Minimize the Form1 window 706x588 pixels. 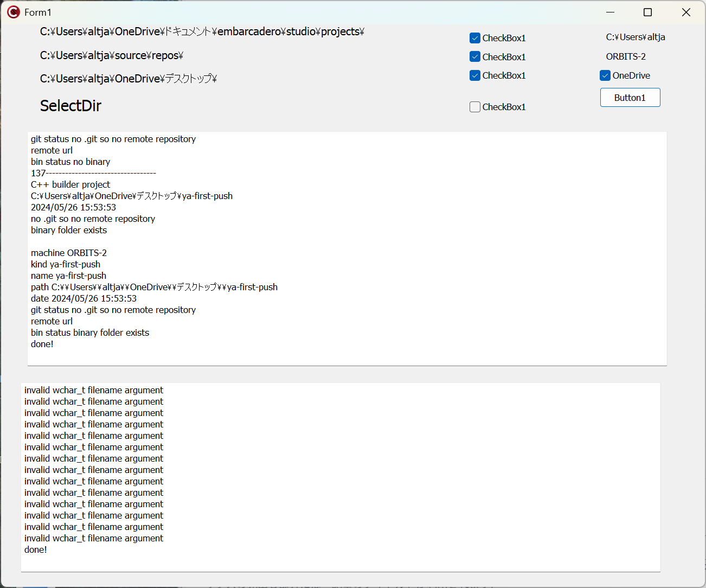pos(610,12)
